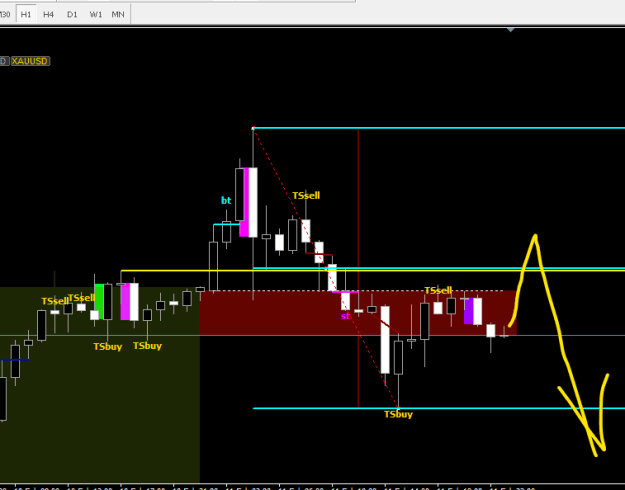Select the topmost cyan horizontal line
The height and width of the screenshot is (490, 625).
coord(438,128)
